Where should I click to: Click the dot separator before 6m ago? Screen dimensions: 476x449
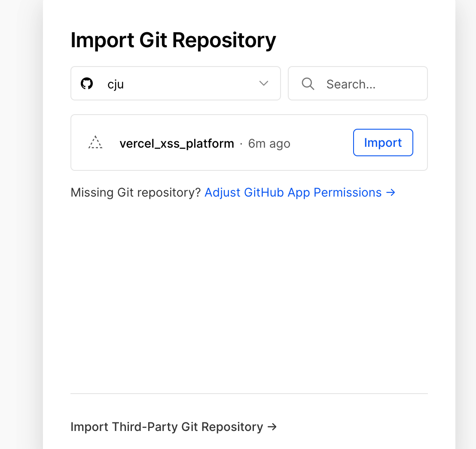click(x=241, y=144)
